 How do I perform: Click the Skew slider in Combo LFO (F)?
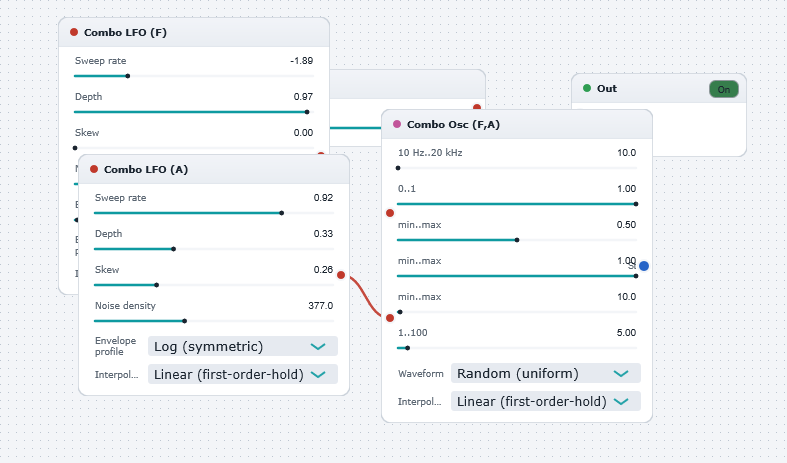[x=194, y=148]
